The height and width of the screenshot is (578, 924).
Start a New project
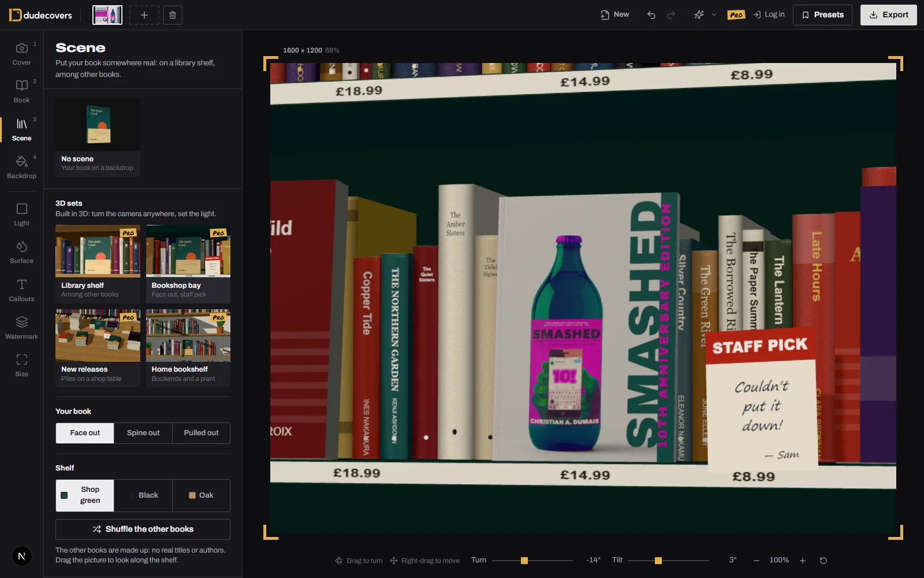(x=614, y=15)
